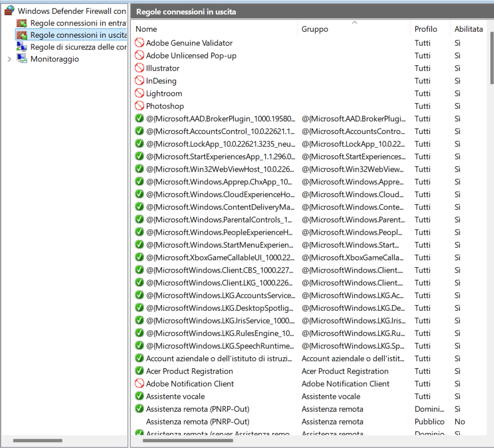
Task: Click the Monitoraggio monitor icon
Action: point(22,58)
